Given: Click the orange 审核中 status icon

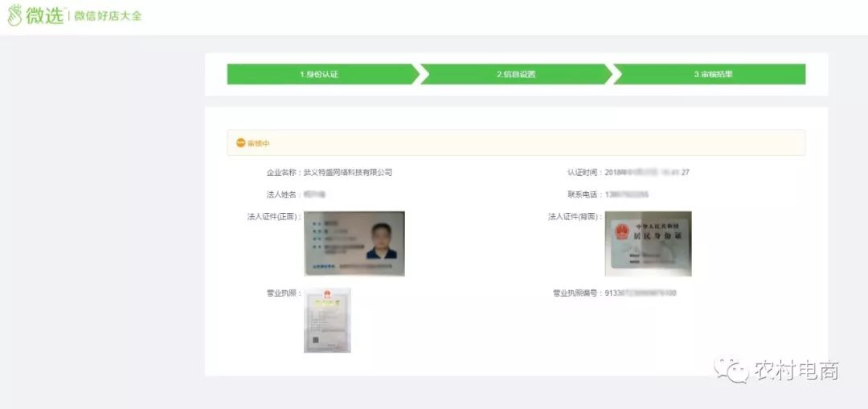Looking at the screenshot, I should [x=240, y=143].
